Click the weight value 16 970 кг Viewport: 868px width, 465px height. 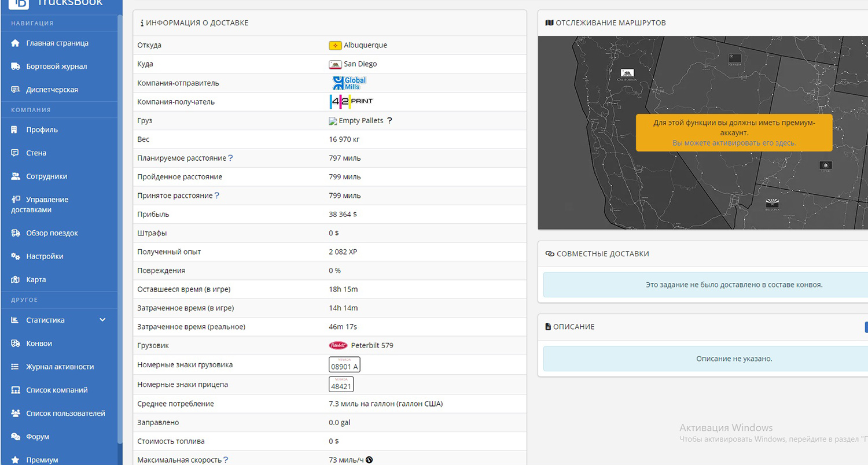click(345, 139)
